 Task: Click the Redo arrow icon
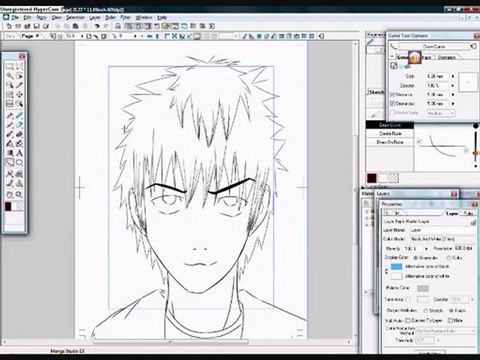coord(106,26)
